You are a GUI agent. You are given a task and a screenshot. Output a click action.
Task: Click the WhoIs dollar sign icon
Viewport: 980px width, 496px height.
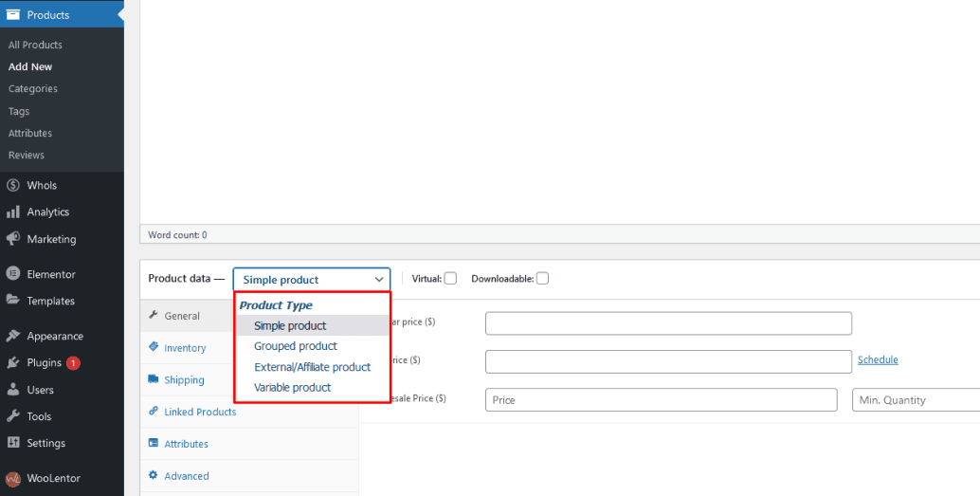pos(13,185)
